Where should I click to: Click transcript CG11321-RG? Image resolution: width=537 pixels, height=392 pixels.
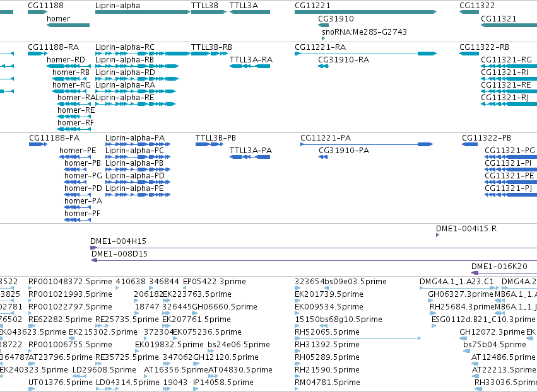click(507, 60)
